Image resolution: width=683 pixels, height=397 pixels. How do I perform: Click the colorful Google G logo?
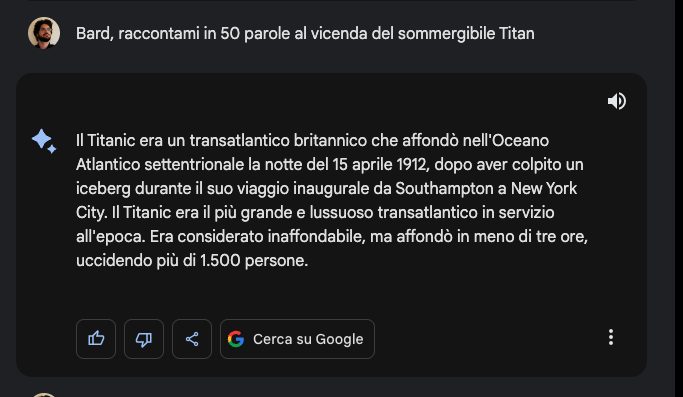tap(236, 339)
